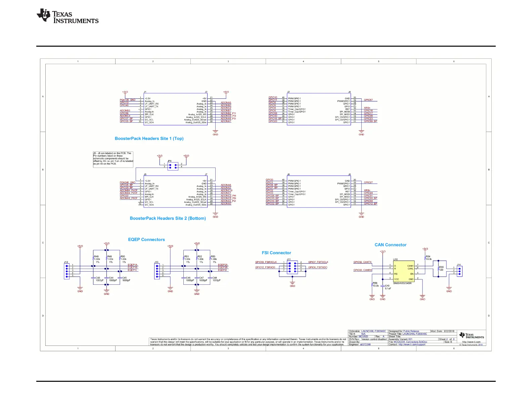The height and width of the screenshot is (411, 532).
Task: Select the GPIO12_FSIRXD0 net label
Action: [x=265, y=268]
